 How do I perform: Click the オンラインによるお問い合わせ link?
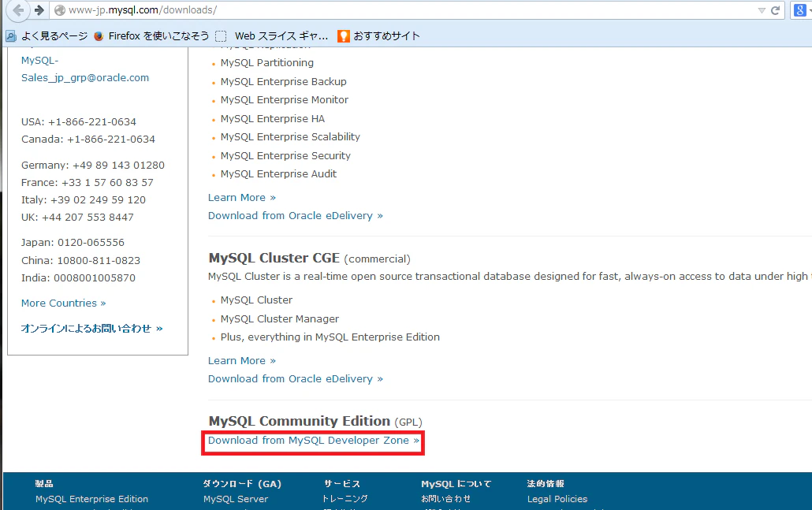coord(91,328)
